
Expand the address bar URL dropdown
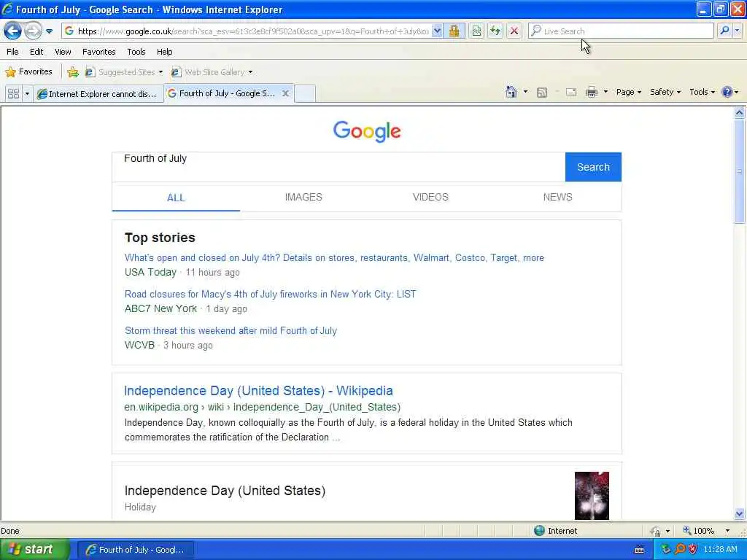tap(437, 31)
